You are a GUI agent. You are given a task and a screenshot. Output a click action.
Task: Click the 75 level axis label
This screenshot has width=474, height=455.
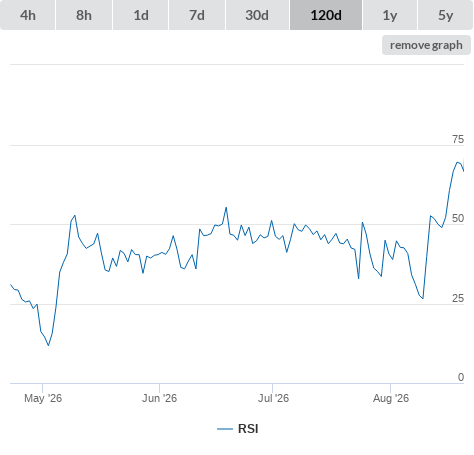pyautogui.click(x=458, y=139)
